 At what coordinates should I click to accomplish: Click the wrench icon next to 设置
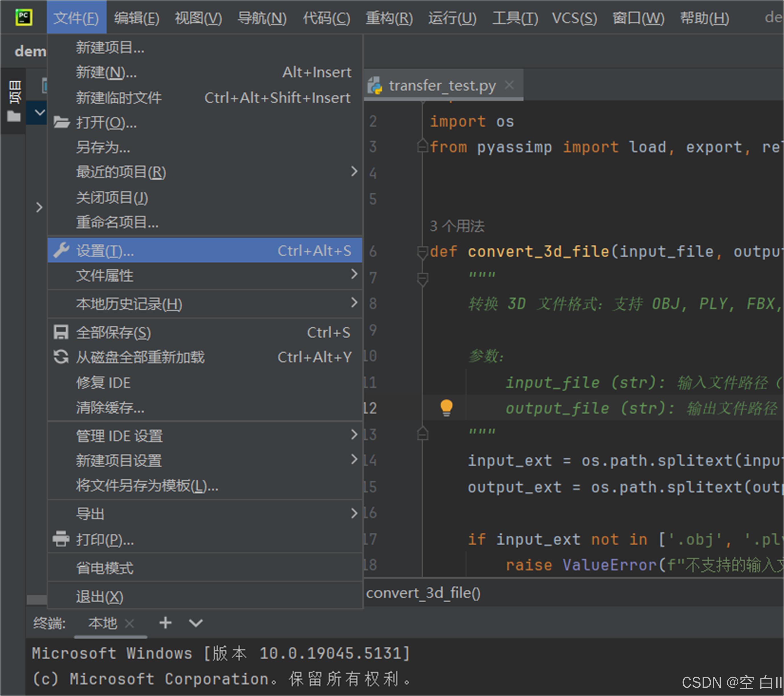pyautogui.click(x=61, y=250)
